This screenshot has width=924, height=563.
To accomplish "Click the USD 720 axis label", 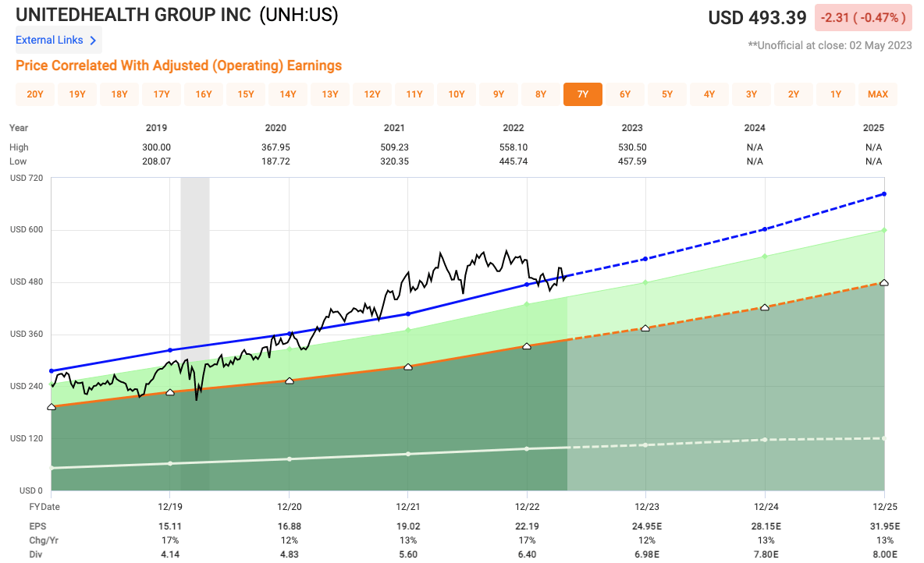I will click(x=27, y=178).
